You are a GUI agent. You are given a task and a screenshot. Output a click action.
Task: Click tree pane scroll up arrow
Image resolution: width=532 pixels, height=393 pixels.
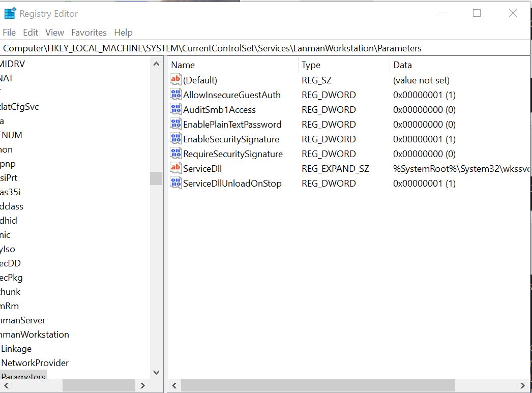pos(156,64)
